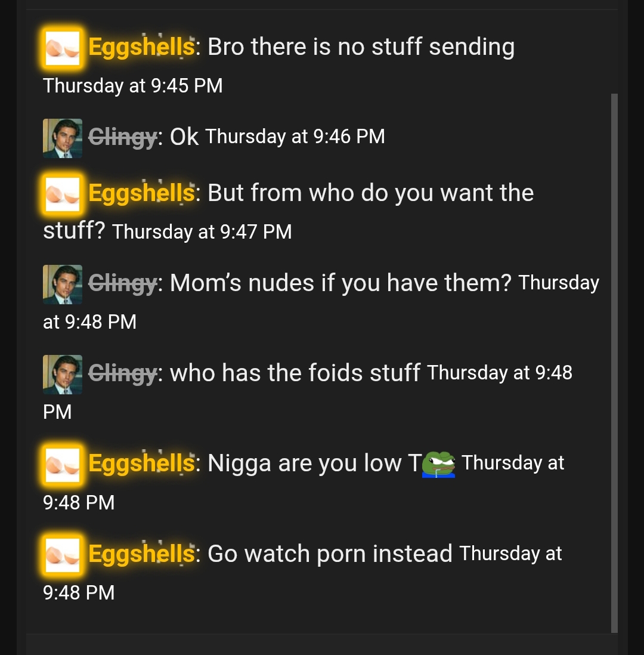
Task: Tap Eggshells' avatar on the "Go watch" message
Action: click(x=63, y=555)
